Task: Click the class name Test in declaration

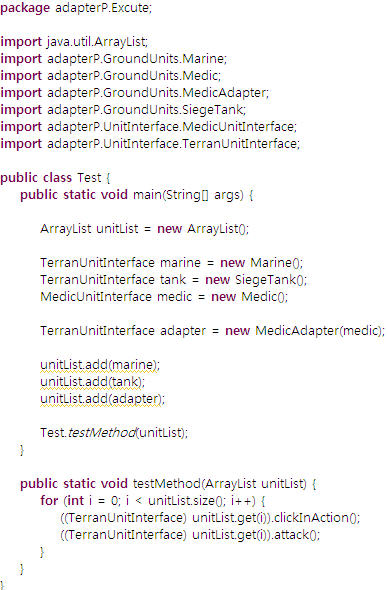Action: [89, 178]
